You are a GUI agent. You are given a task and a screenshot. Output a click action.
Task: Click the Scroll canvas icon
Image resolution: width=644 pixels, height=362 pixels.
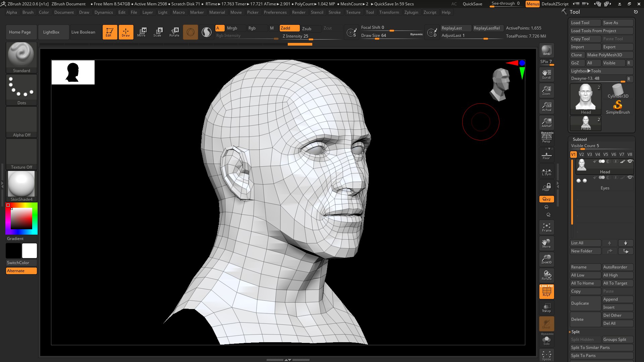click(546, 74)
